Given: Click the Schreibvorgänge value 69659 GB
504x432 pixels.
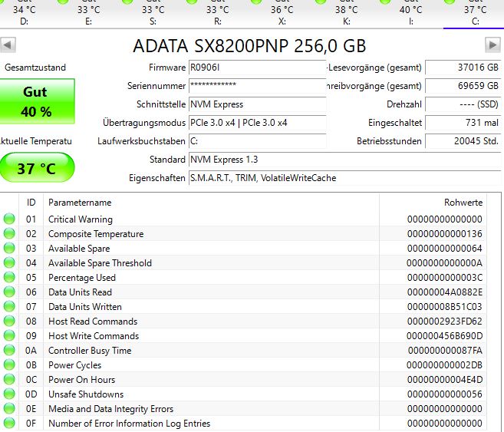Looking at the screenshot, I should tap(463, 86).
